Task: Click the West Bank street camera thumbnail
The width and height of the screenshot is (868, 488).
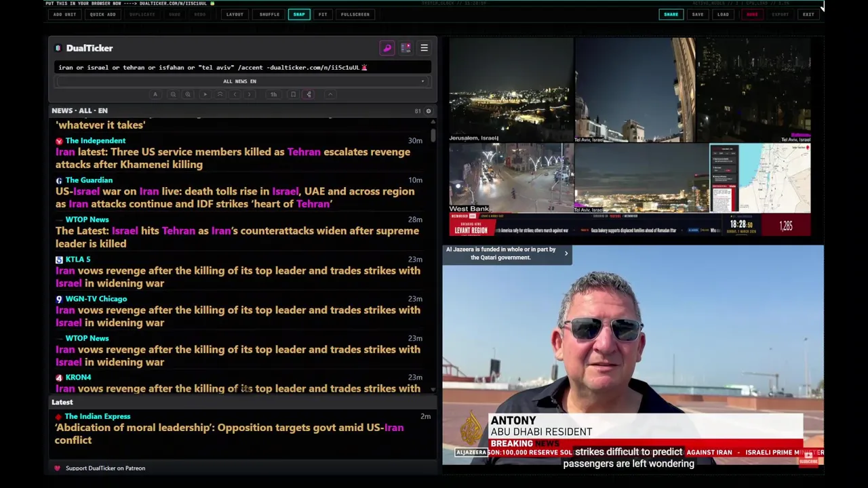Action: 511,178
